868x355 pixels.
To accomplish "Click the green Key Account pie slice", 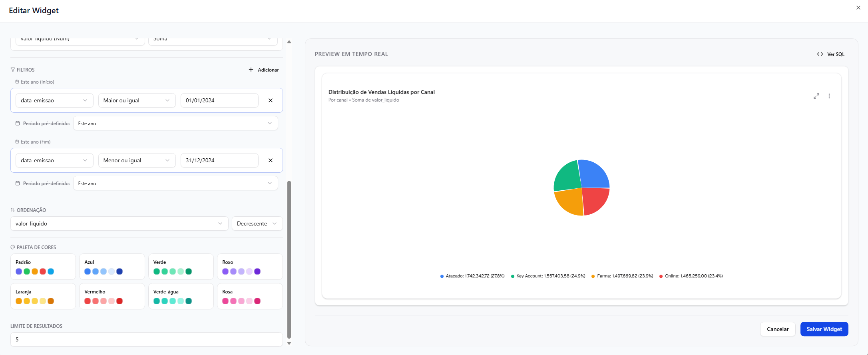I will coord(568,177).
